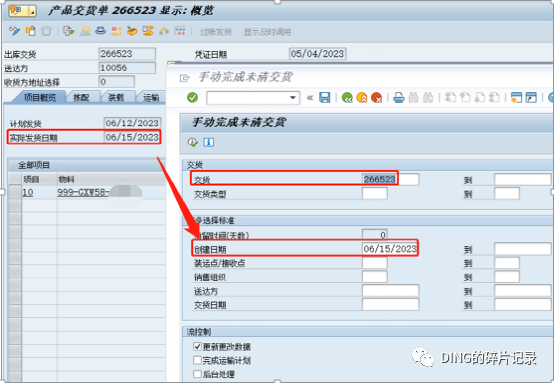The width and height of the screenshot is (554, 383).
Task: Open document flow icon in delivery toolbar
Action: (x=69, y=31)
